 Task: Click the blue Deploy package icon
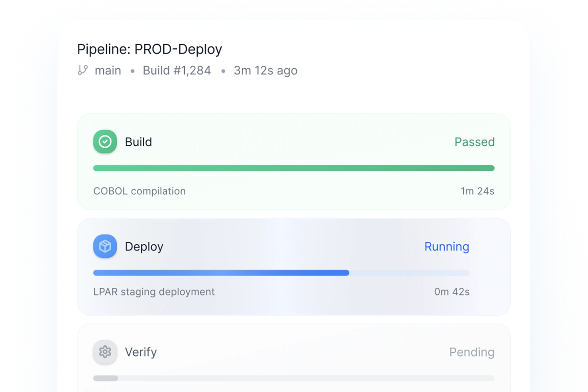(x=105, y=246)
